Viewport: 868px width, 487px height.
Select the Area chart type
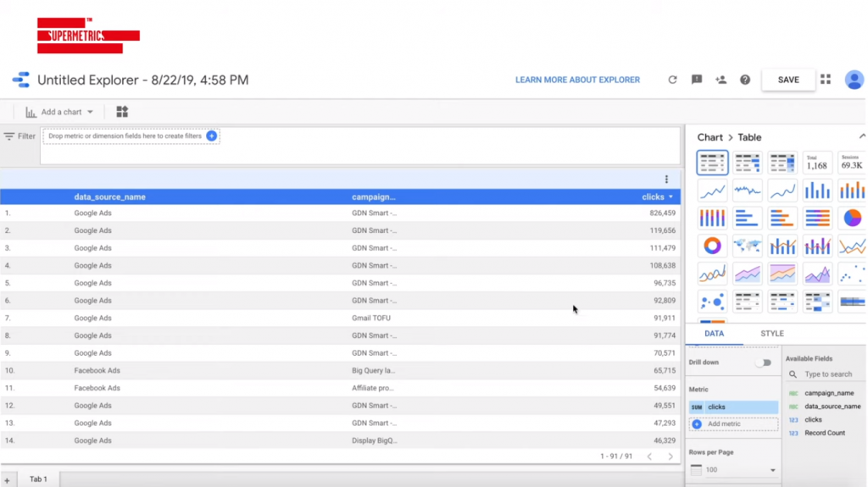(x=748, y=274)
